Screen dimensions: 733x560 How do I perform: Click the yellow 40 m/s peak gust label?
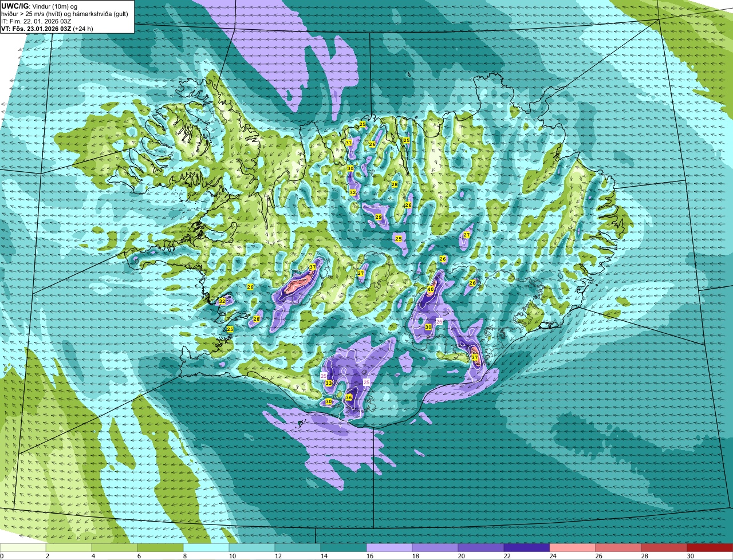[430, 290]
